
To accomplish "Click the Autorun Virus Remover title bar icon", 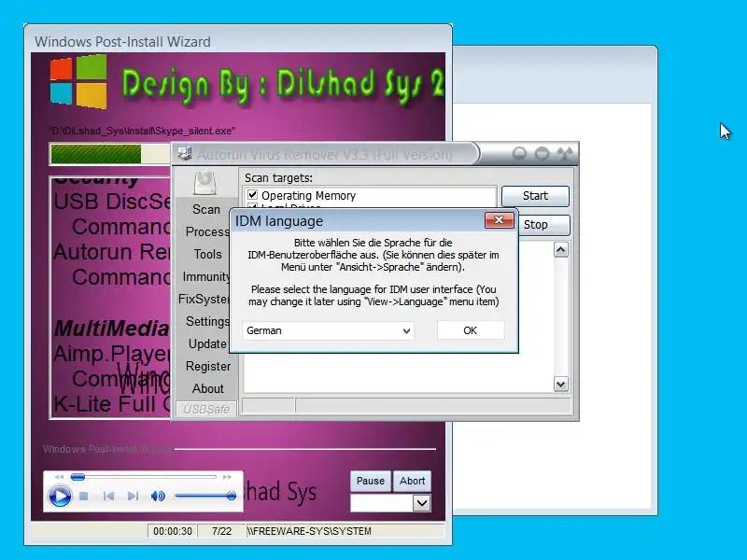I will pos(185,153).
